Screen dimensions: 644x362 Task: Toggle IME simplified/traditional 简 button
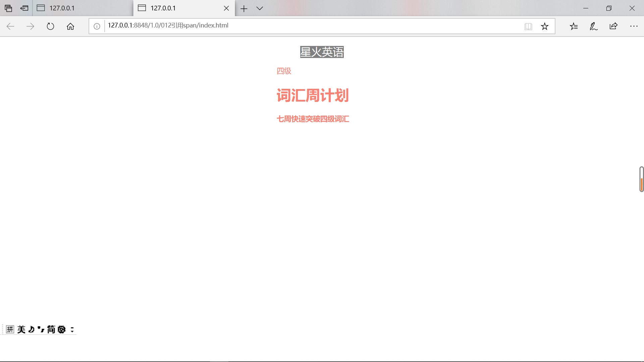pyautogui.click(x=51, y=329)
